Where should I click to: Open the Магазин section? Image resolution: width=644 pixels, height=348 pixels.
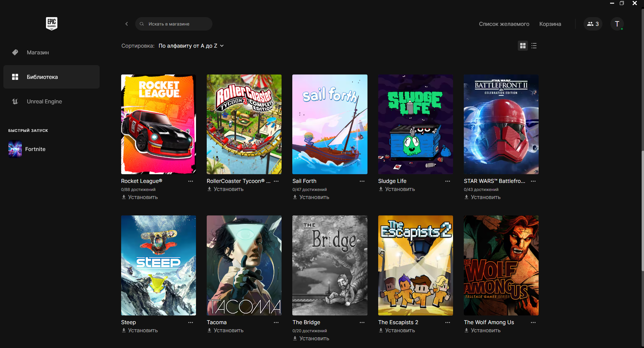click(x=51, y=52)
